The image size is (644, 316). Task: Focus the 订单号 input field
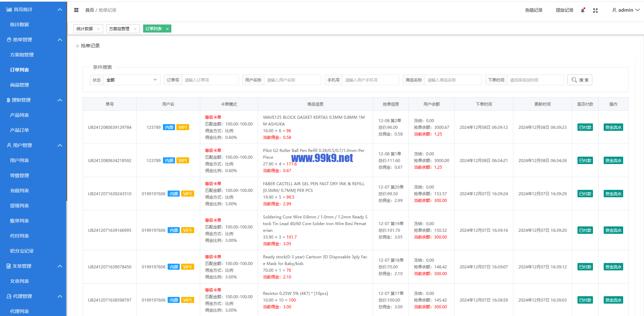pos(210,80)
